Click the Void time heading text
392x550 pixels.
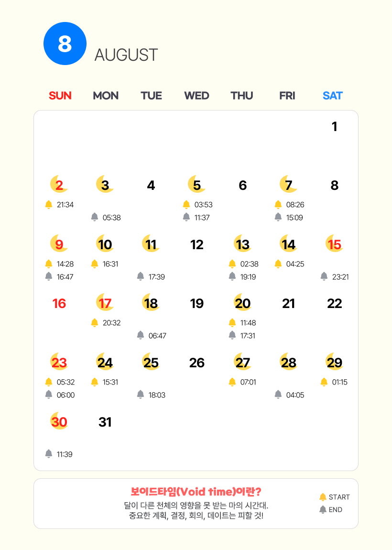coord(196,492)
